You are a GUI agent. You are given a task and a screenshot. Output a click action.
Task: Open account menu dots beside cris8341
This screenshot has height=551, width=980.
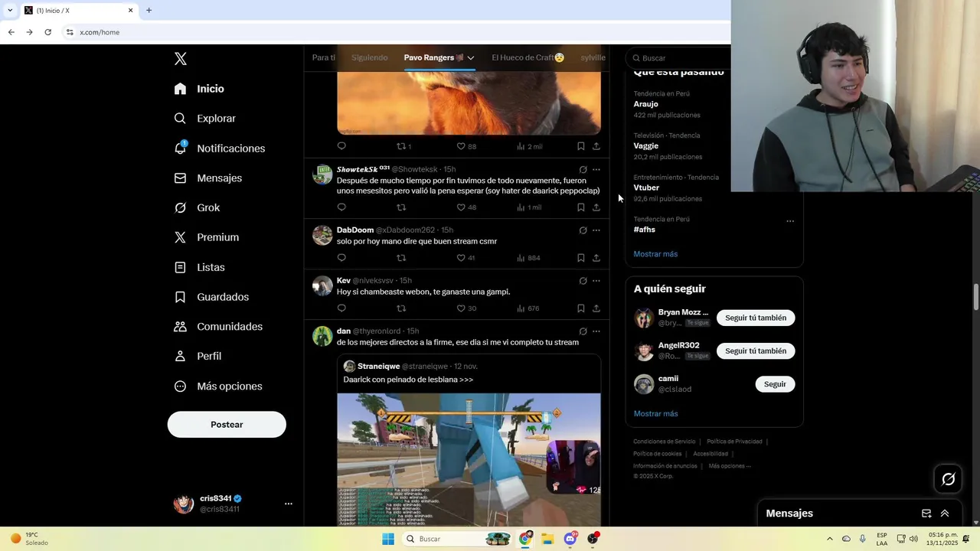coord(289,504)
